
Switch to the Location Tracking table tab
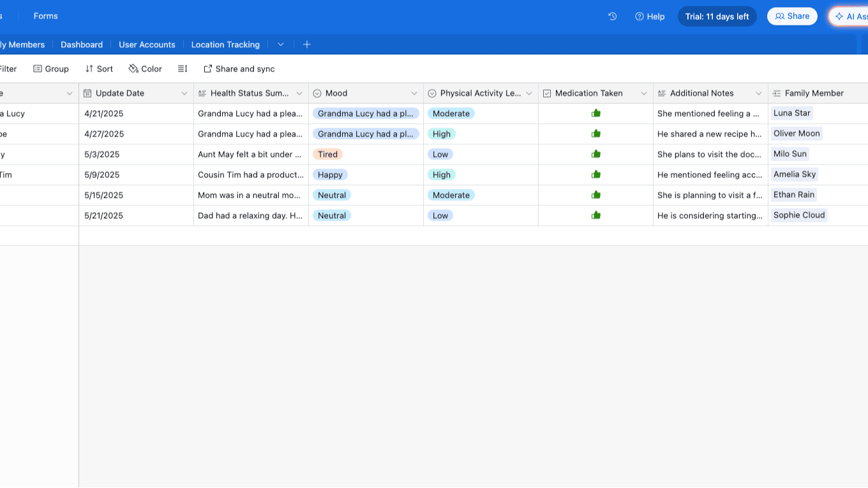pyautogui.click(x=225, y=45)
